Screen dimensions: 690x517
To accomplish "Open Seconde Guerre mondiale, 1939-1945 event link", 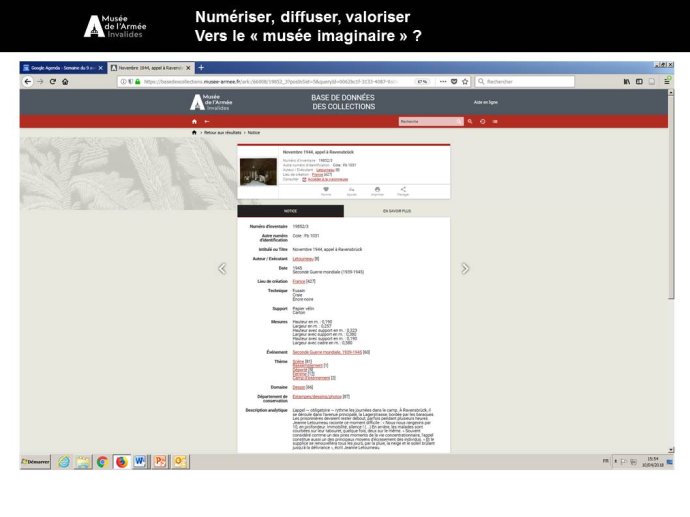I will pyautogui.click(x=327, y=352).
